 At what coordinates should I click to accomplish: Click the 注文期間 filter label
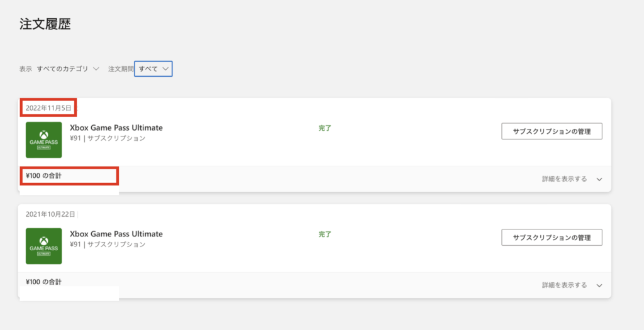pos(121,69)
